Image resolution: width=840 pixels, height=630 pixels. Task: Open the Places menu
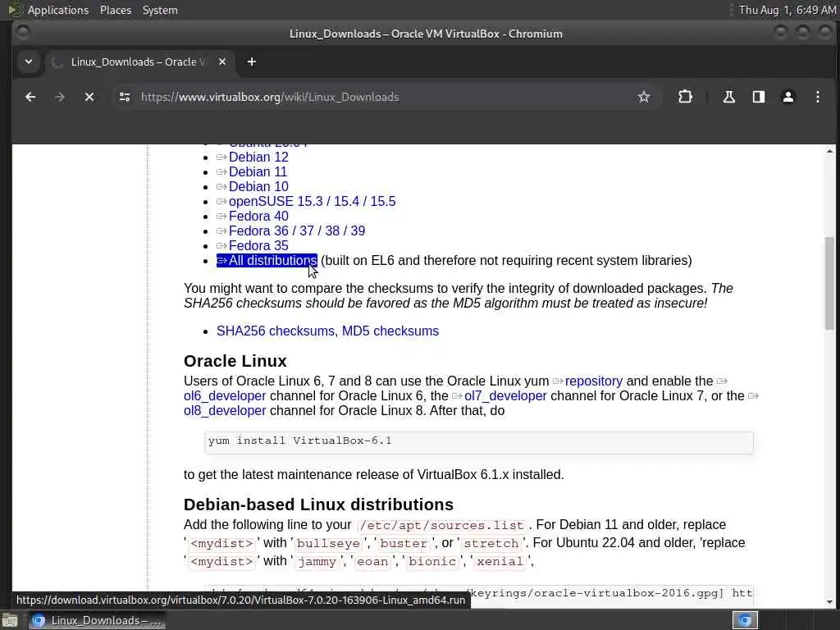click(116, 10)
